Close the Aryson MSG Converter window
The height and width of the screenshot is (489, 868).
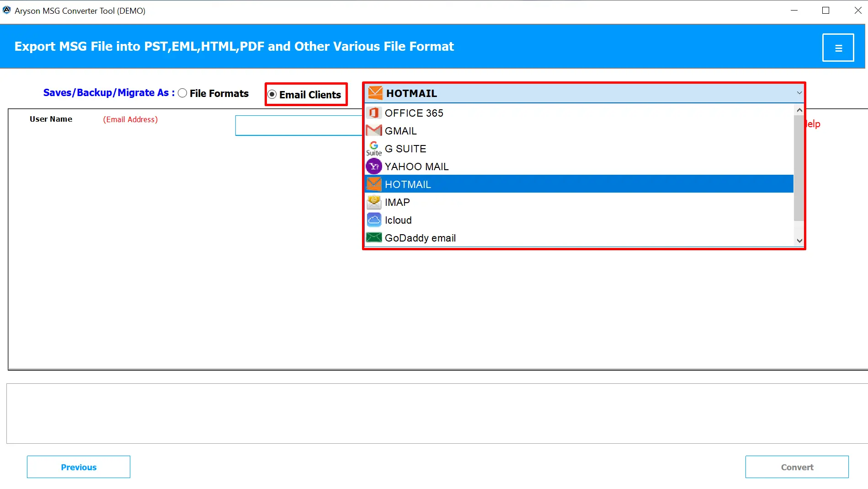point(857,10)
